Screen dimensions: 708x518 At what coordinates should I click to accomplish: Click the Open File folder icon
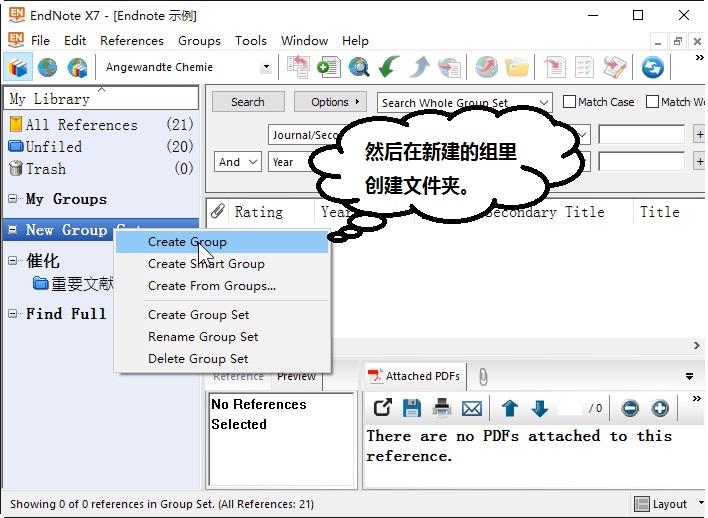coord(517,68)
